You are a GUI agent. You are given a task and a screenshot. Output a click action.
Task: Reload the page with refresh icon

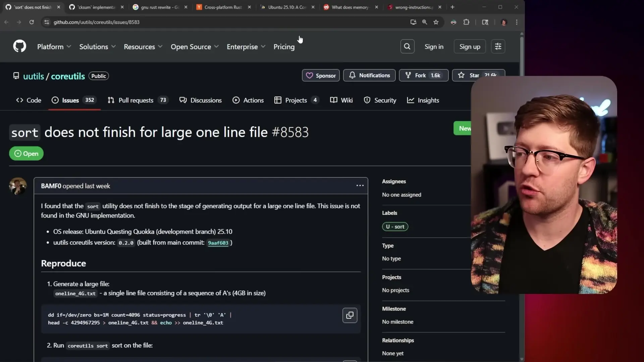coord(32,22)
